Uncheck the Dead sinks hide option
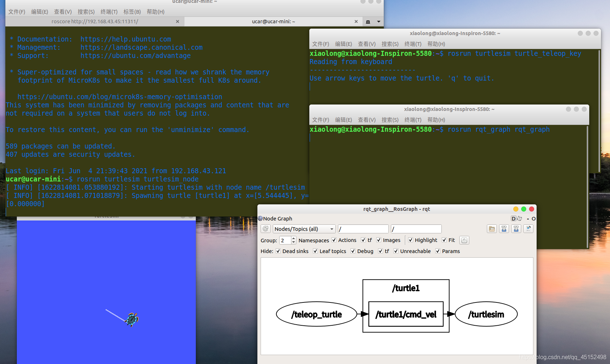This screenshot has height=364, width=610. tap(278, 251)
